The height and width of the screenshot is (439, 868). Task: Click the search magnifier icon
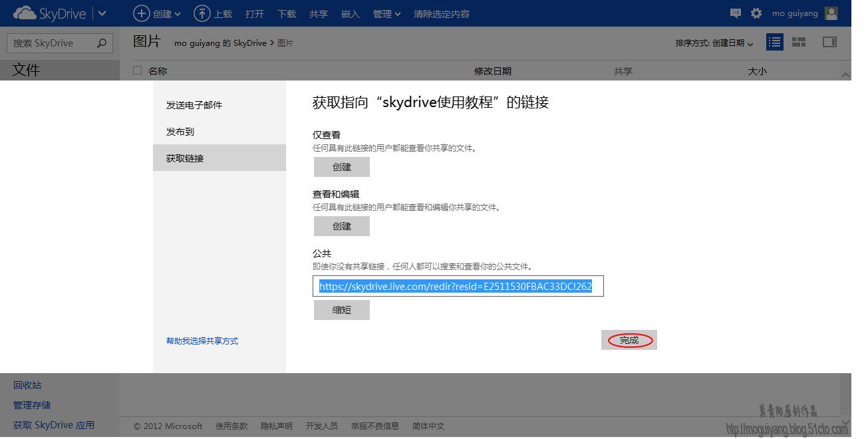click(x=102, y=43)
